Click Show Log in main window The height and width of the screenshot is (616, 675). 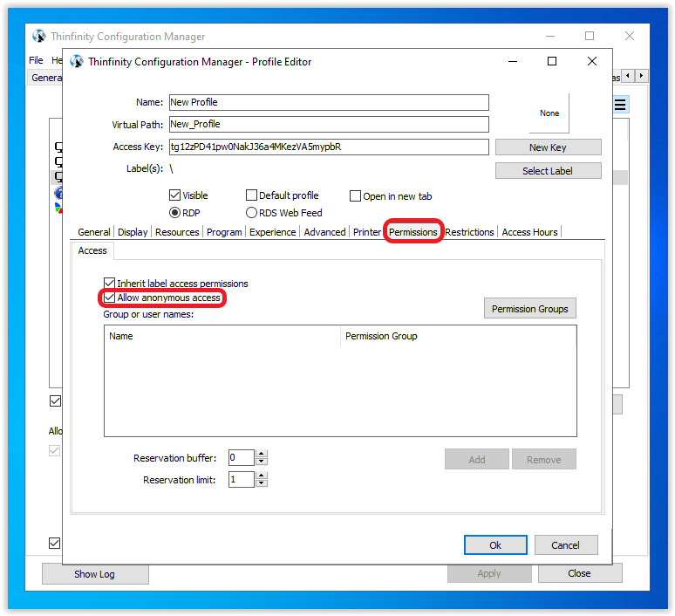coord(95,574)
